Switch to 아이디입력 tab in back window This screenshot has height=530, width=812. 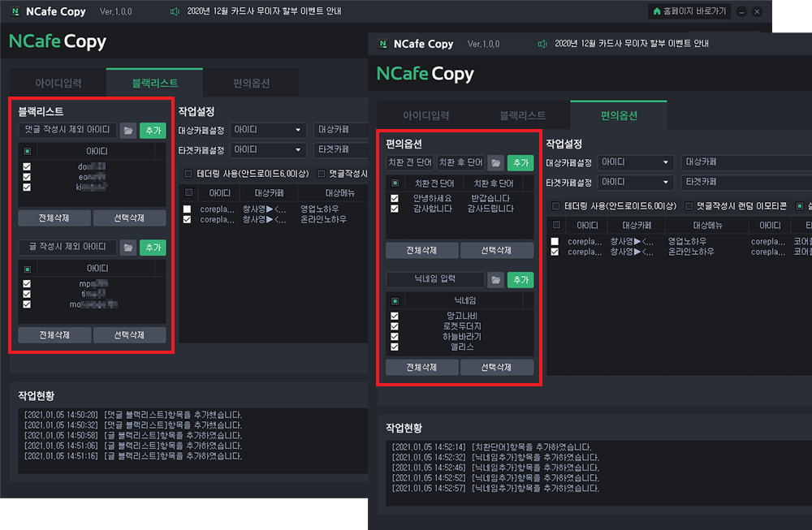point(58,83)
